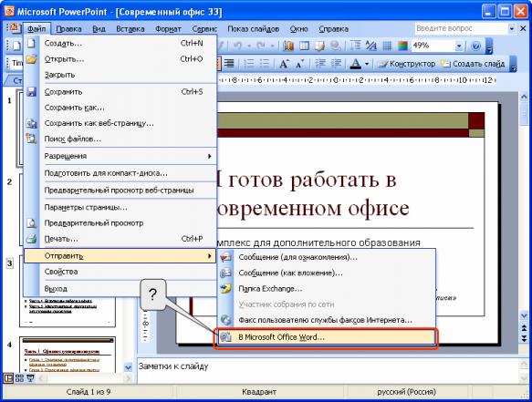Select Папка Exchange... submenu item
The width and height of the screenshot is (532, 402).
pyautogui.click(x=327, y=289)
